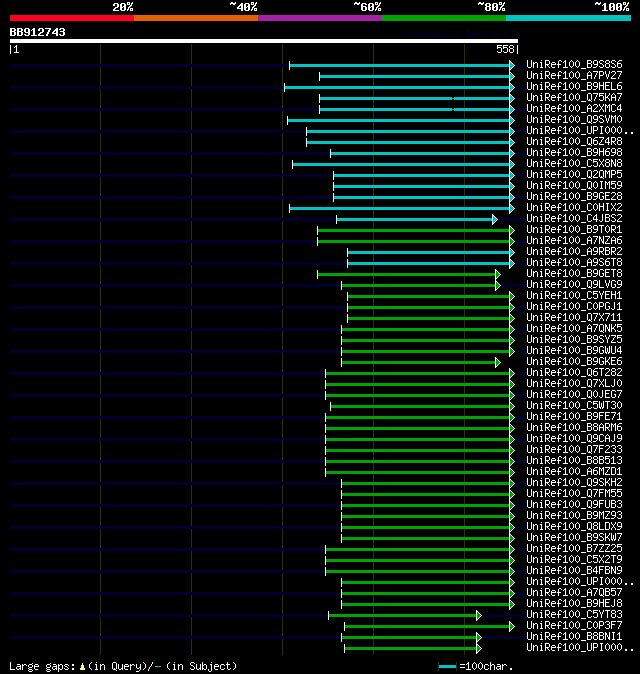Click the cyan ~100% legend color segment
The height and width of the screenshot is (674, 640).
point(568,18)
